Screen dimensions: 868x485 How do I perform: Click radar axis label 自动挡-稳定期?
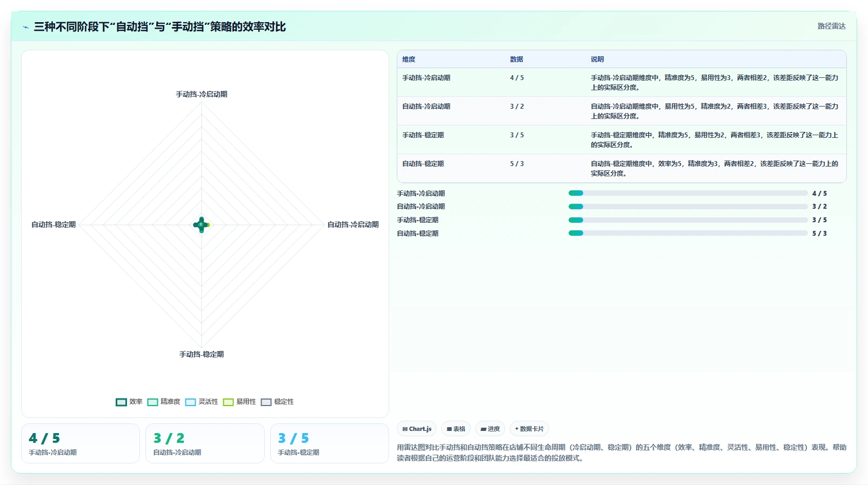[54, 224]
